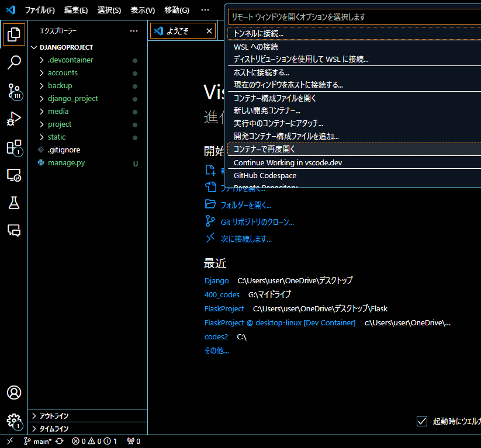Open recent codes2 folder link
The height and width of the screenshot is (448, 481).
pos(216,337)
